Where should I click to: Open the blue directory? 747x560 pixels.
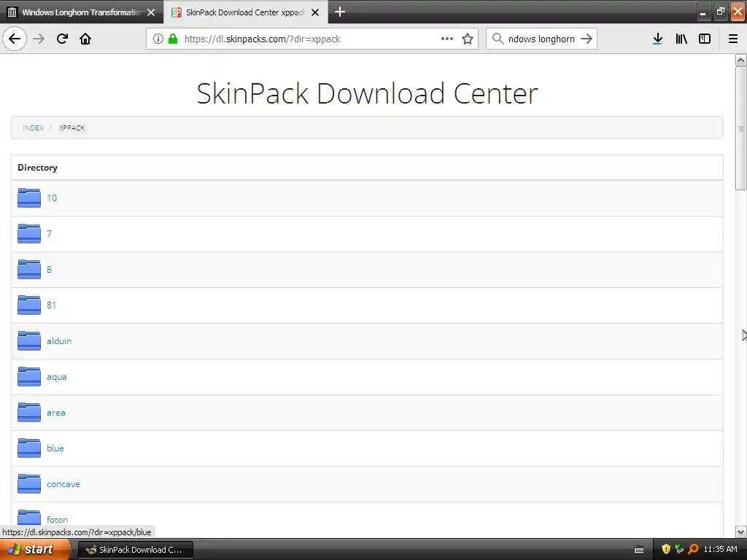coord(55,448)
